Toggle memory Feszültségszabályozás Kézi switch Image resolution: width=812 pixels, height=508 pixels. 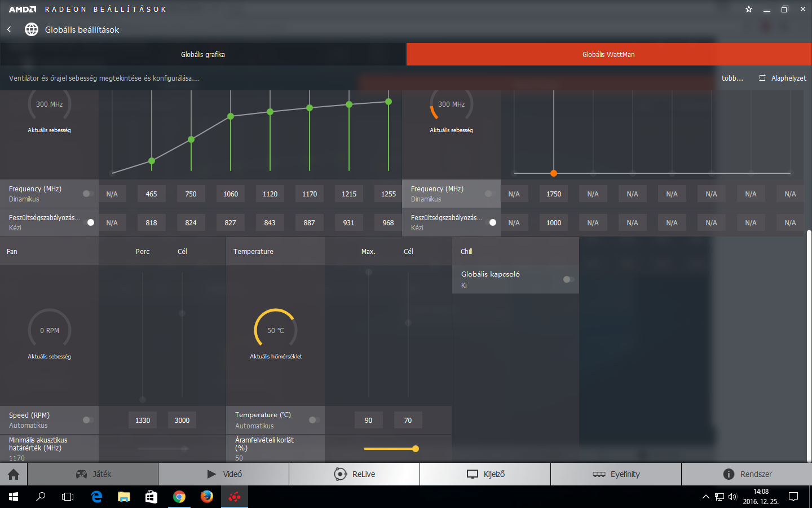(490, 222)
